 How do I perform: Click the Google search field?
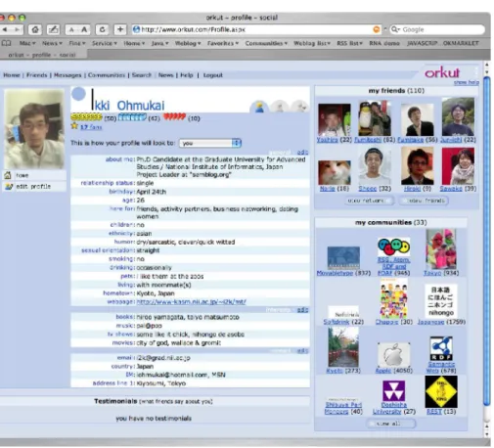437,29
